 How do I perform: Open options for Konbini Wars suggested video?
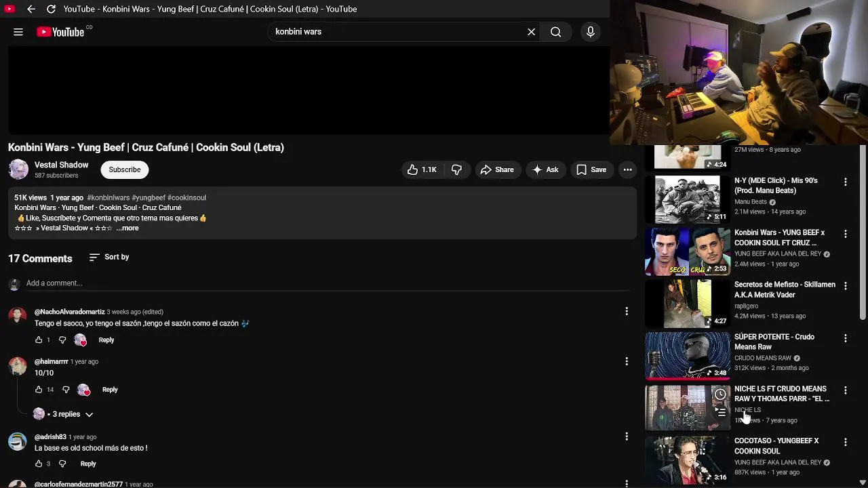click(846, 234)
